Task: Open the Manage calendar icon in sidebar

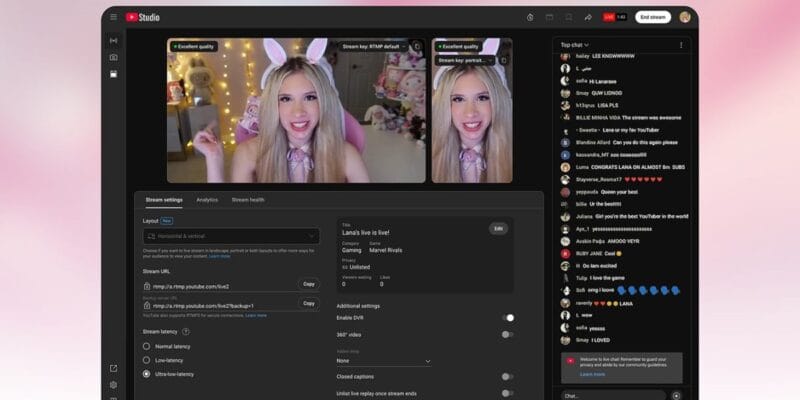Action: (113, 74)
